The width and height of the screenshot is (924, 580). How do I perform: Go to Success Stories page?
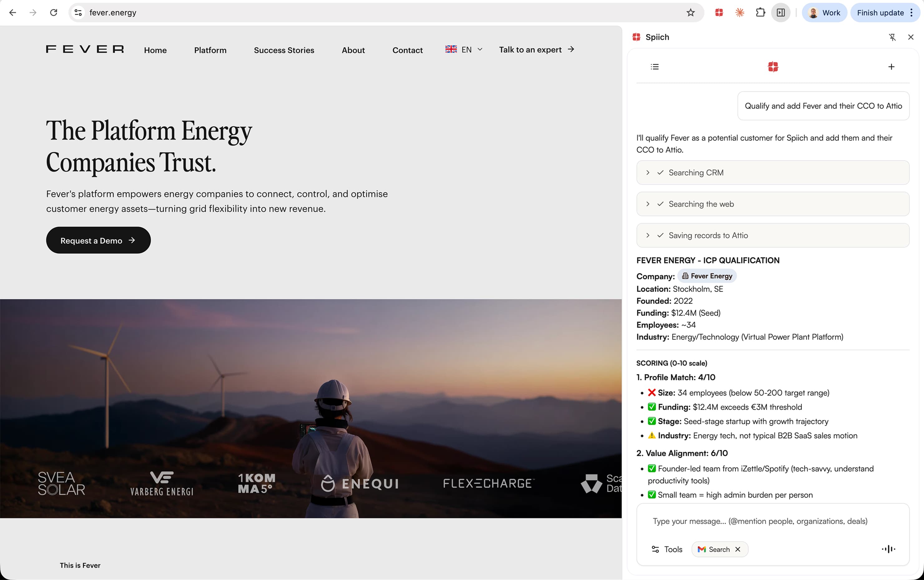coord(284,50)
